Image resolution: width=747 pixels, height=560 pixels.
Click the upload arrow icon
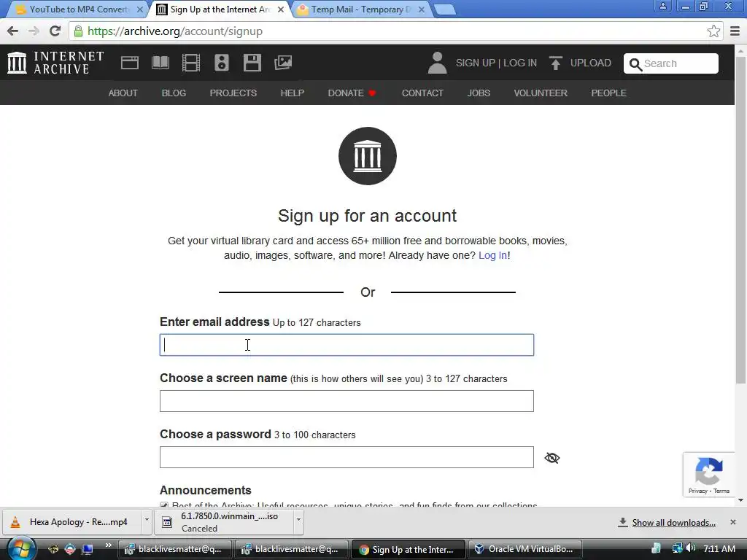pyautogui.click(x=555, y=63)
